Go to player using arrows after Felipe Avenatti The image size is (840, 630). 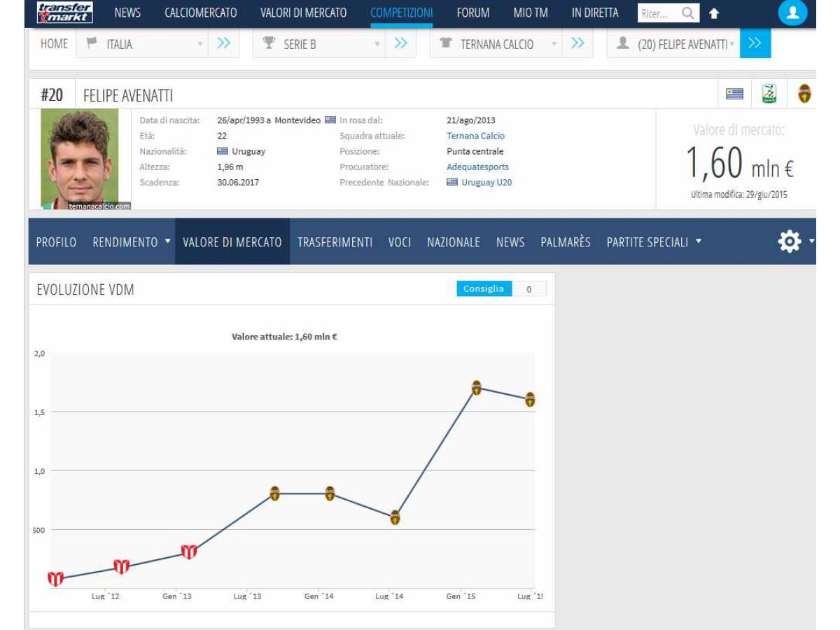pos(755,43)
